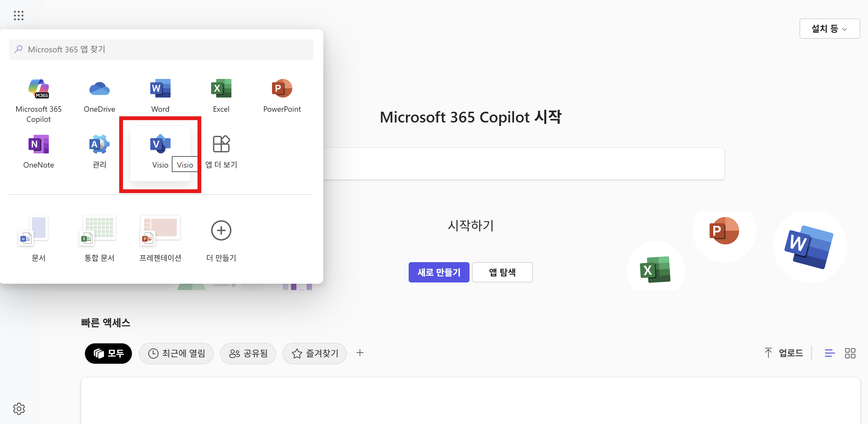Launch PowerPoint from app launcher
The width and height of the screenshot is (868, 424).
pyautogui.click(x=282, y=96)
